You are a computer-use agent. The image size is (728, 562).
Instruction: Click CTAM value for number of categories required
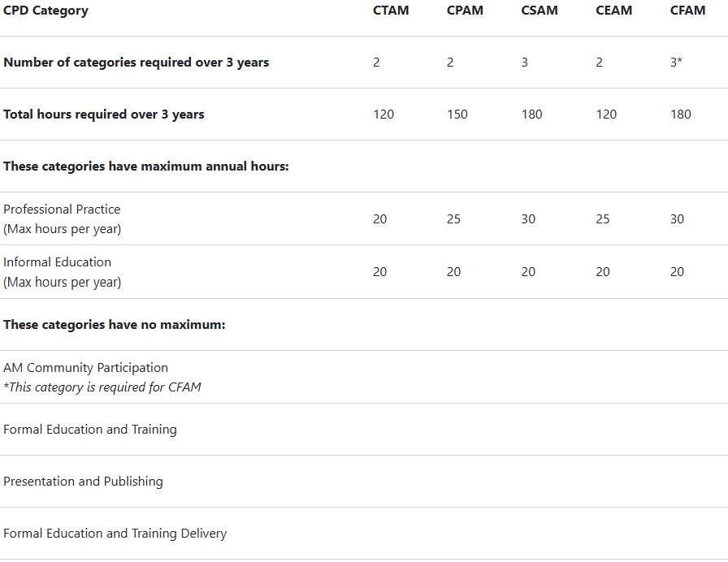tap(376, 63)
